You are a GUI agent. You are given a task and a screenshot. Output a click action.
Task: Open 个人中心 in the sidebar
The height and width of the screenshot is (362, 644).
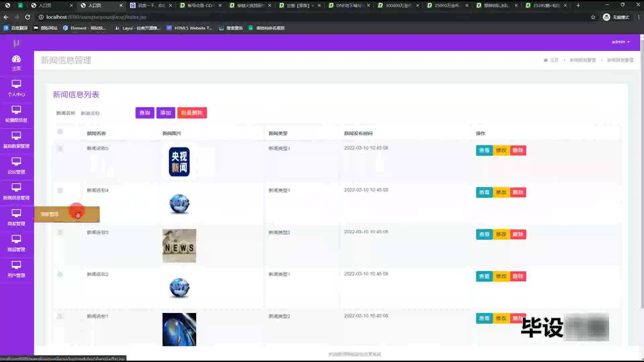point(16,88)
